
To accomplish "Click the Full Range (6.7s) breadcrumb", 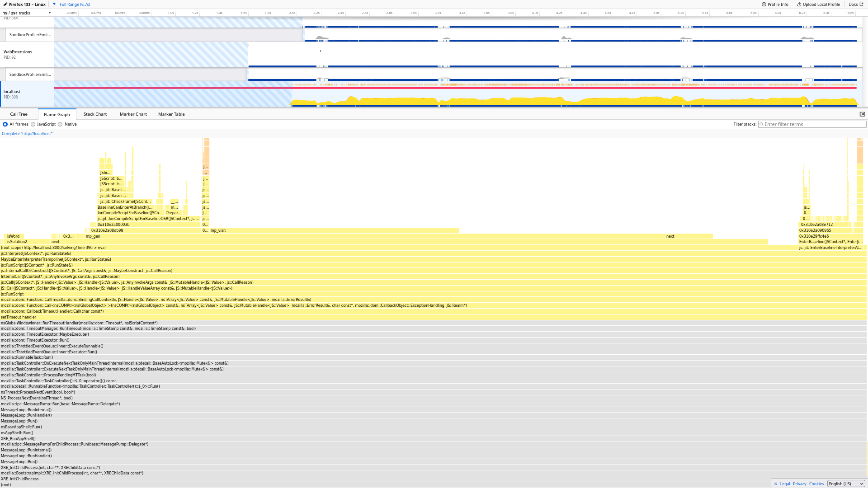I will [x=75, y=5].
